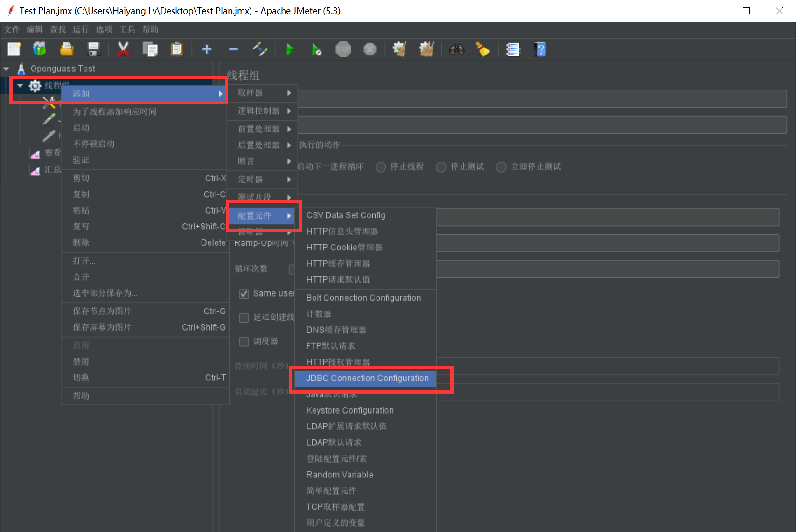Open the 选项 menu

coord(104,29)
